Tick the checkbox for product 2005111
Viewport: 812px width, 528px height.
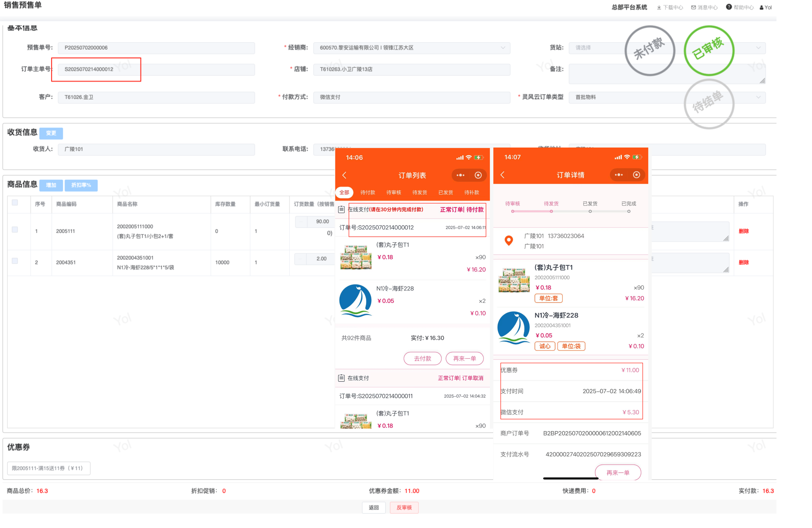(15, 230)
